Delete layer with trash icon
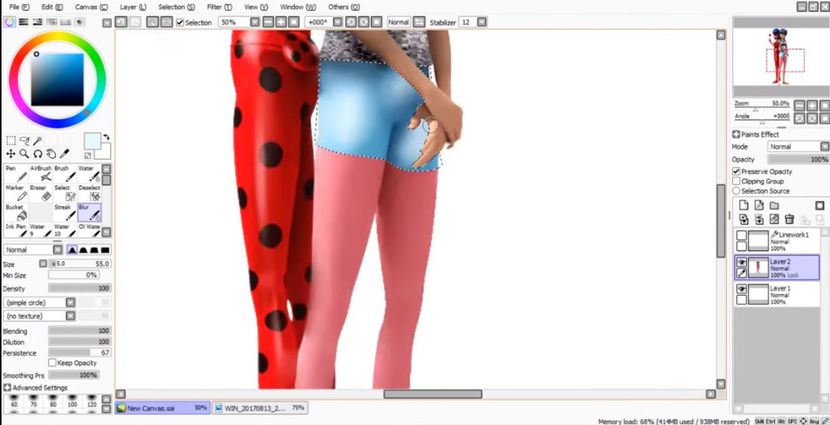Screen dimensions: 830x425 789,219
